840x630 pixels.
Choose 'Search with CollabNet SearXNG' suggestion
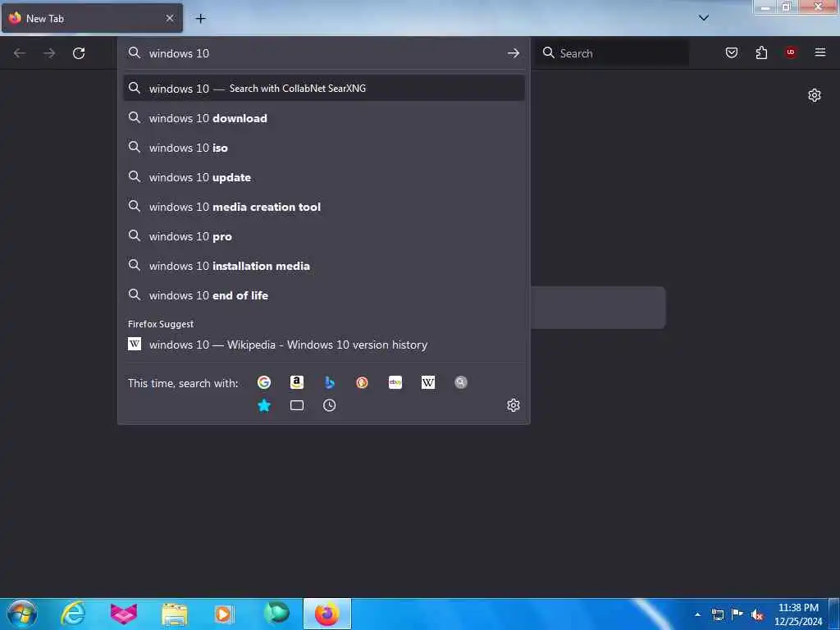click(323, 89)
